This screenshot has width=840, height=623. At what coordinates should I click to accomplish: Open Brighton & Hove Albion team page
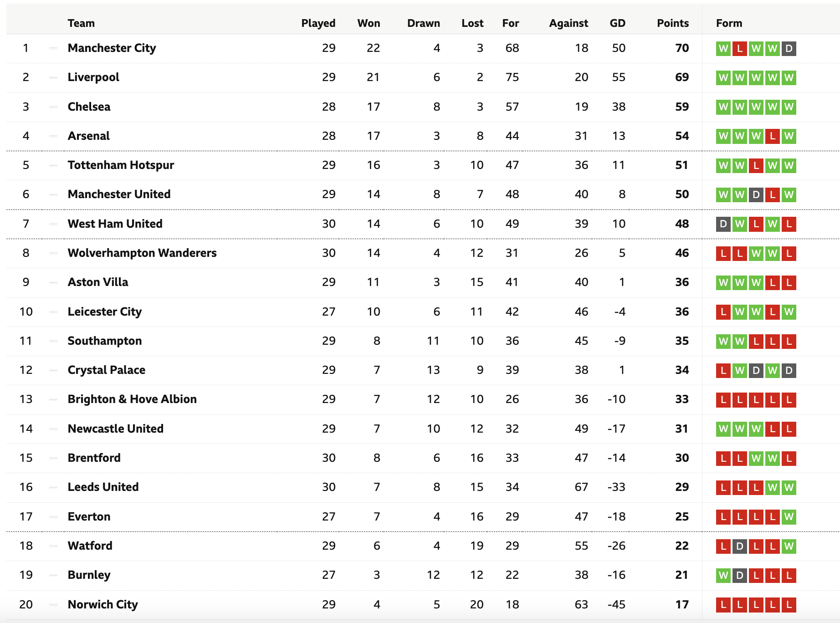tap(132, 399)
